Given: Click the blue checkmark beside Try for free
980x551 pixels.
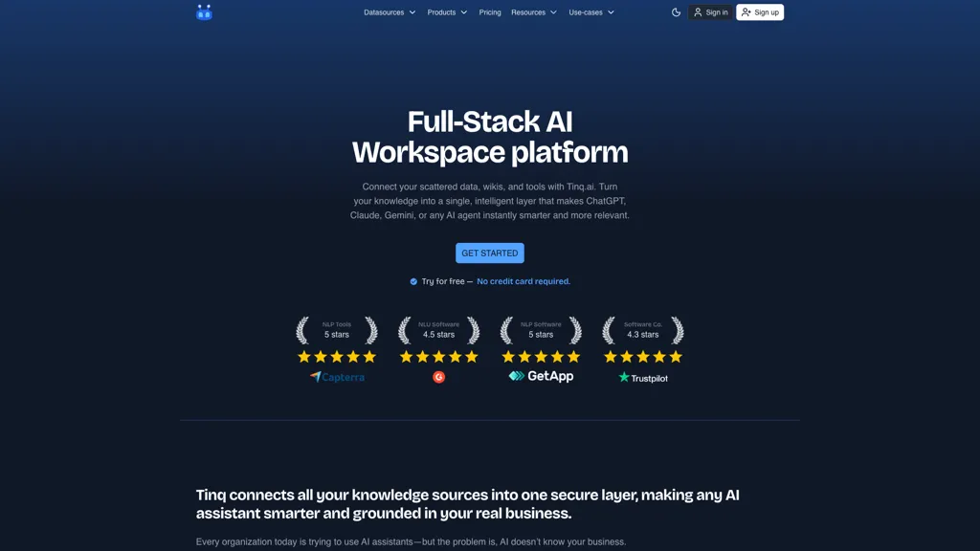Looking at the screenshot, I should click(x=413, y=282).
